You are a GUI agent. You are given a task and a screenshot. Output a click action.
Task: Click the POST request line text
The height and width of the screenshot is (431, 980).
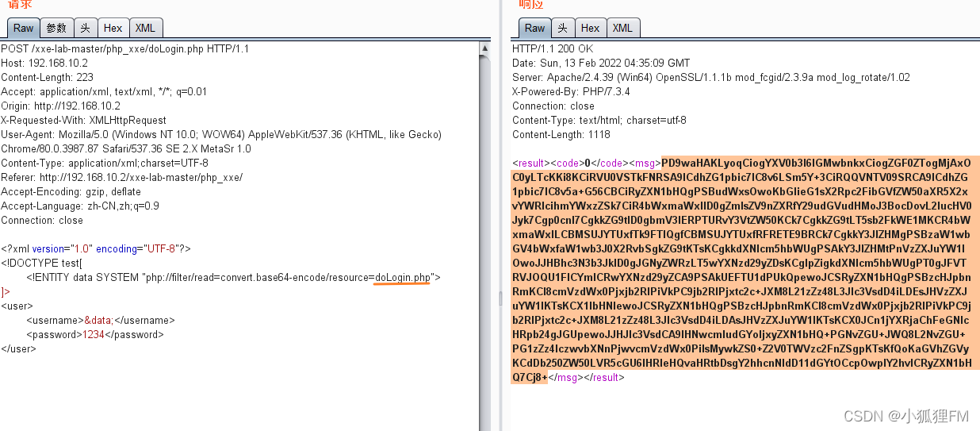[x=125, y=49]
